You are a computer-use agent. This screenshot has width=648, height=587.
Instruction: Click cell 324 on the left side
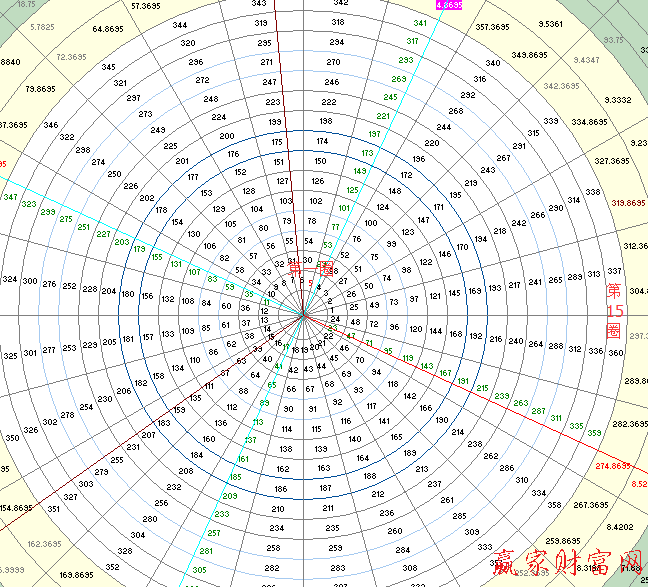pyautogui.click(x=8, y=281)
